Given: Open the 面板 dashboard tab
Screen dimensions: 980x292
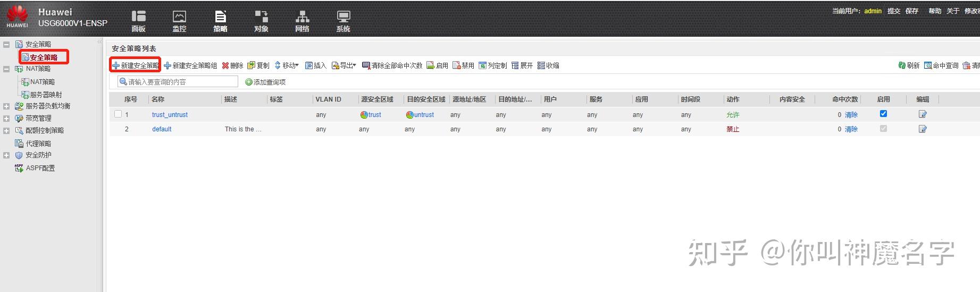Looking at the screenshot, I should point(139,21).
